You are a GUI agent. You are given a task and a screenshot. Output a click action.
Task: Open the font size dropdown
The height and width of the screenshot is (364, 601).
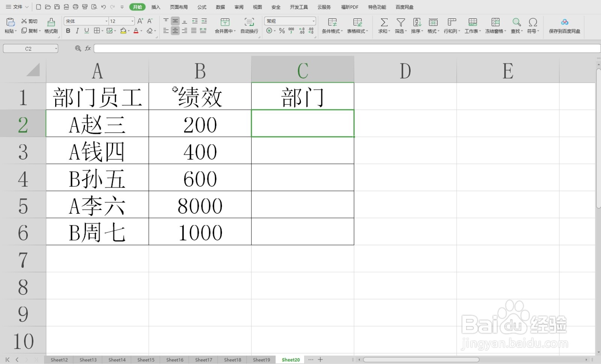tap(132, 21)
